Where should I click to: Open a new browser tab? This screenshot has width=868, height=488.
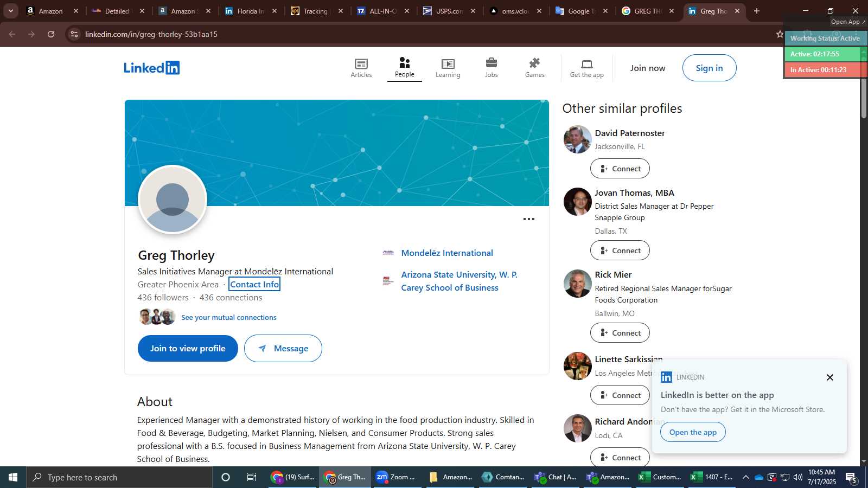pos(757,11)
